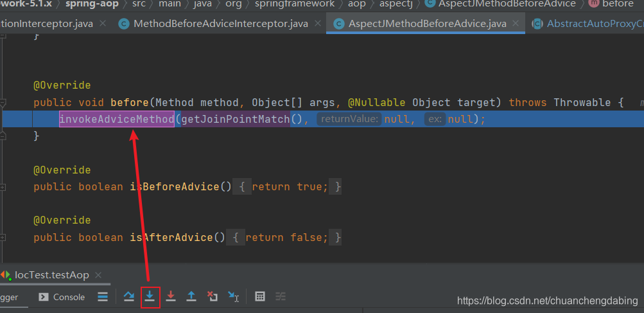
Task: Click the main breadcrumb
Action: pyautogui.click(x=170, y=4)
